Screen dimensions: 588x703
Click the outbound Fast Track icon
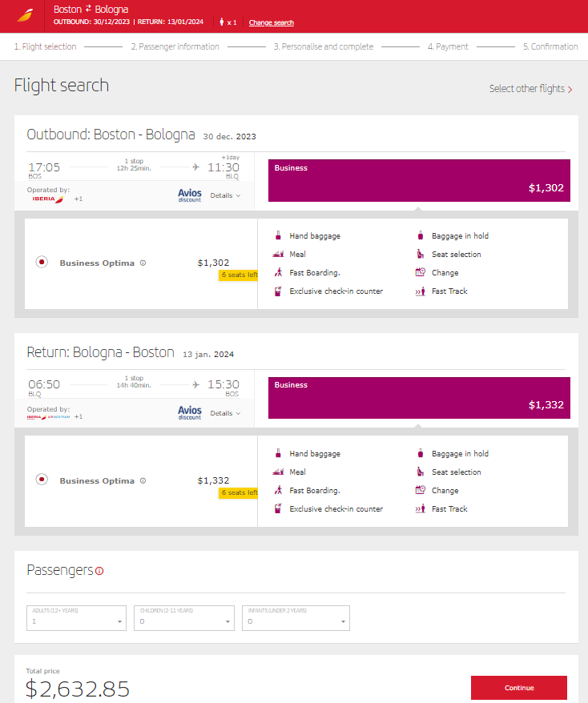[x=421, y=291]
